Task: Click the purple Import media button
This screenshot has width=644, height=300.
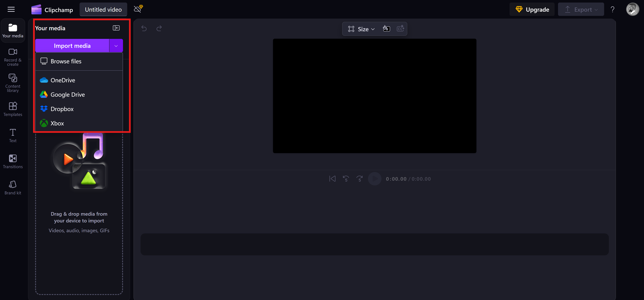Action: [x=72, y=46]
